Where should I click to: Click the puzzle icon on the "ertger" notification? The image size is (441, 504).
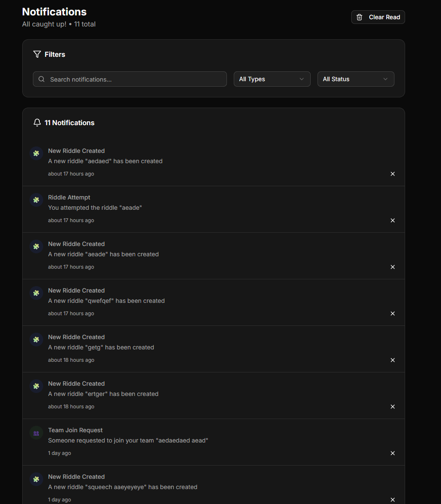coord(36,386)
